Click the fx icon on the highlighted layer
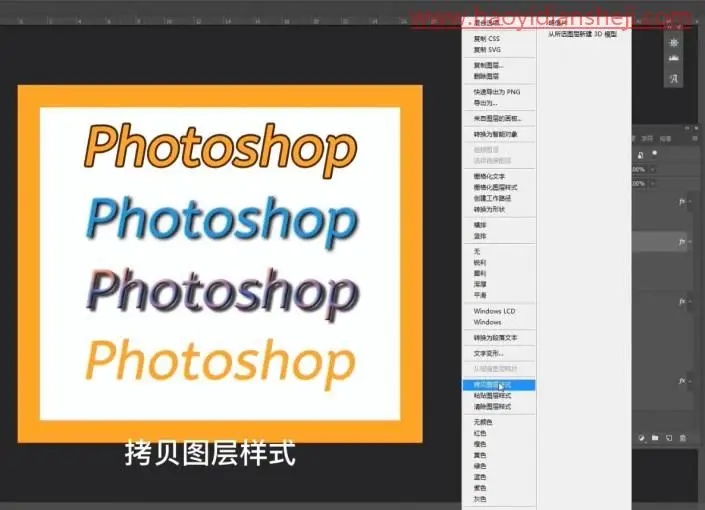This screenshot has width=705, height=510. click(x=682, y=242)
